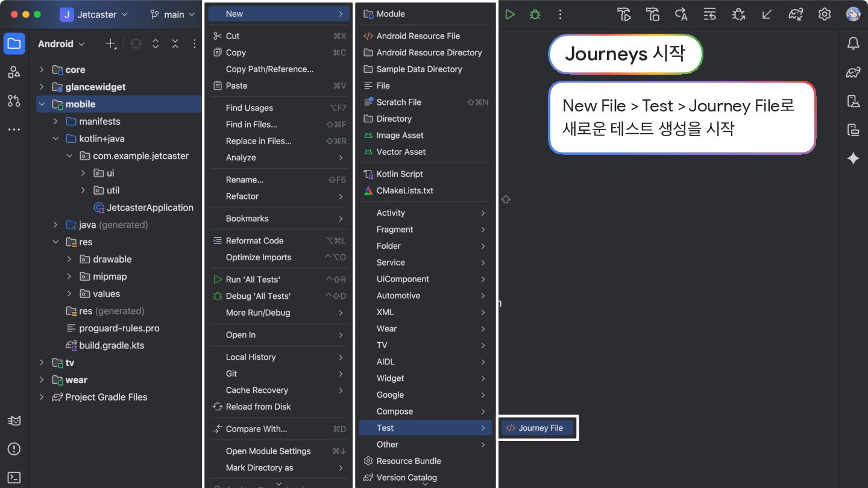
Task: Choose Debug 'All Tests' menu item
Action: click(x=279, y=296)
